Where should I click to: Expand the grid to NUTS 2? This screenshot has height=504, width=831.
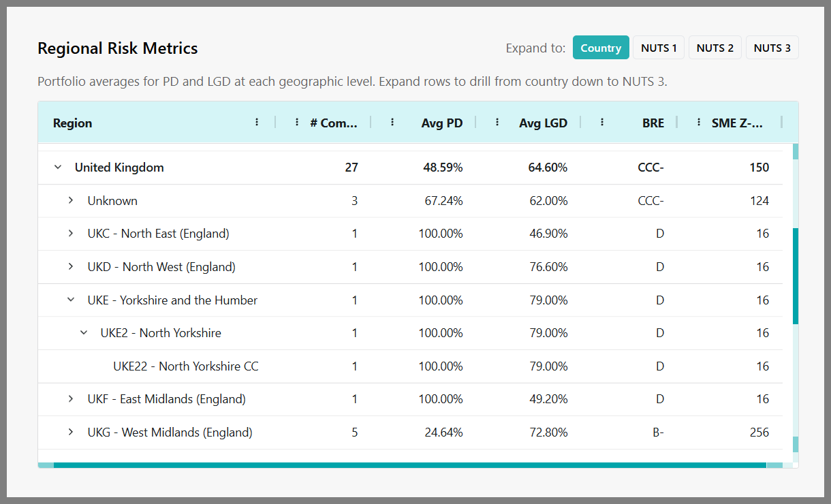click(x=715, y=48)
